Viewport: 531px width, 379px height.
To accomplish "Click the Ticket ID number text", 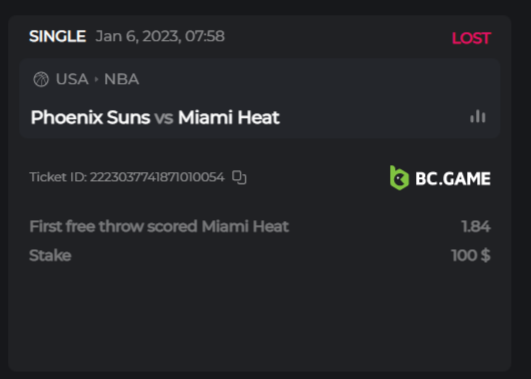I will click(157, 177).
